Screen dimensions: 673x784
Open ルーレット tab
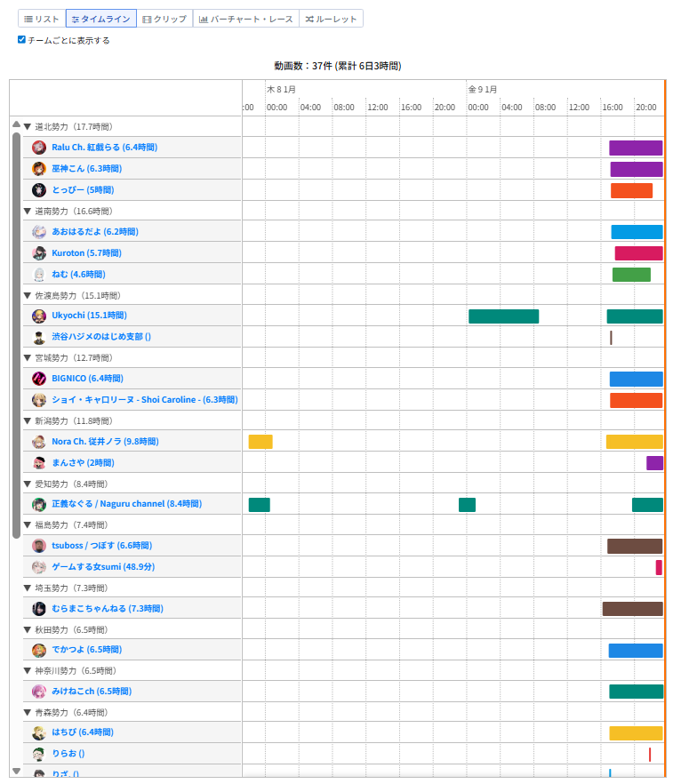(331, 19)
